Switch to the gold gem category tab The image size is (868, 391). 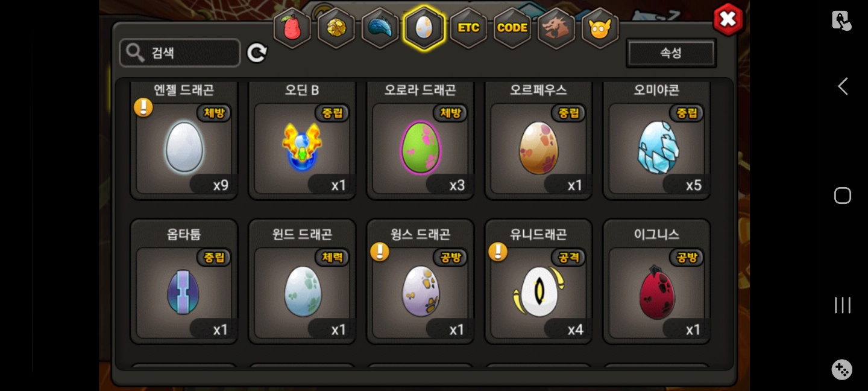(336, 28)
